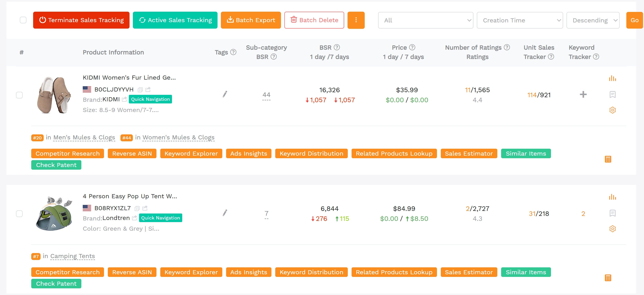Open calculator grid icon for KIDMI product
The width and height of the screenshot is (644, 295).
(608, 159)
